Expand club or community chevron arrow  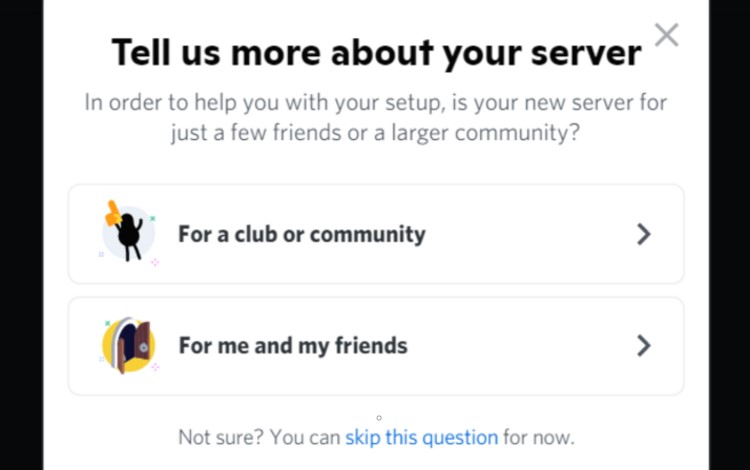coord(643,234)
